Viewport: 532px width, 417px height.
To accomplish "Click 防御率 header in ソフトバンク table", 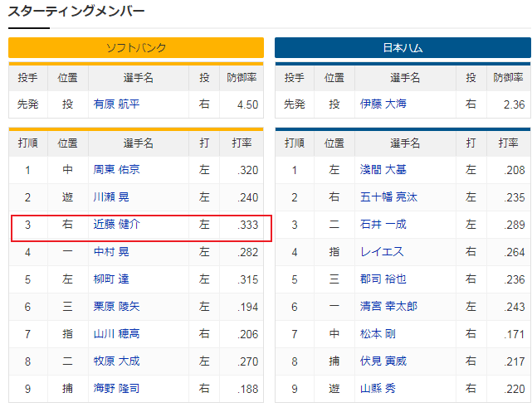I will [242, 78].
